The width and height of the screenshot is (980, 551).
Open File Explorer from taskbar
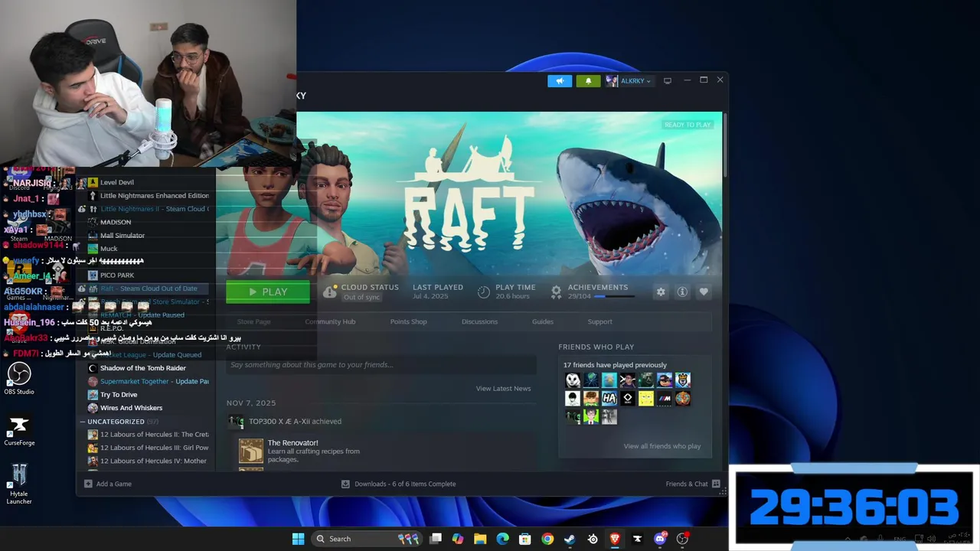tap(480, 539)
